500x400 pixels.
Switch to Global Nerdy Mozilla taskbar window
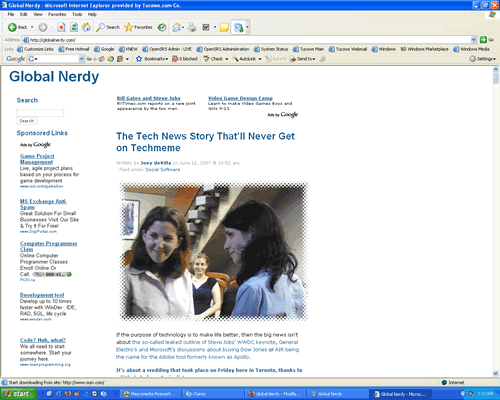tap(275, 394)
